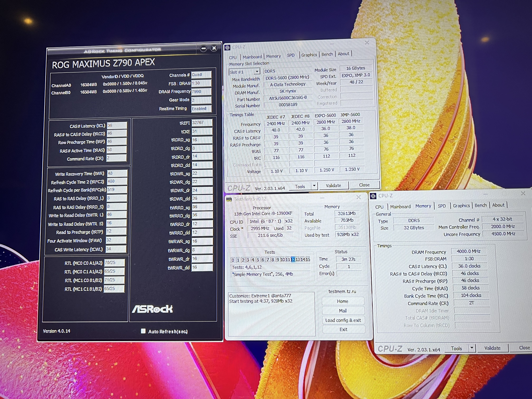The image size is (532, 399).
Task: Select test number 0 in the Tests row
Action: [x=233, y=260]
